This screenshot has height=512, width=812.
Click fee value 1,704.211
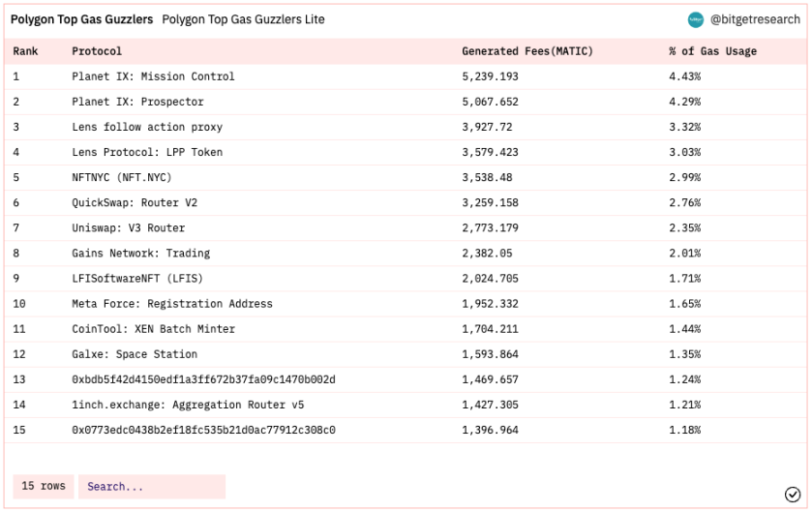point(490,329)
